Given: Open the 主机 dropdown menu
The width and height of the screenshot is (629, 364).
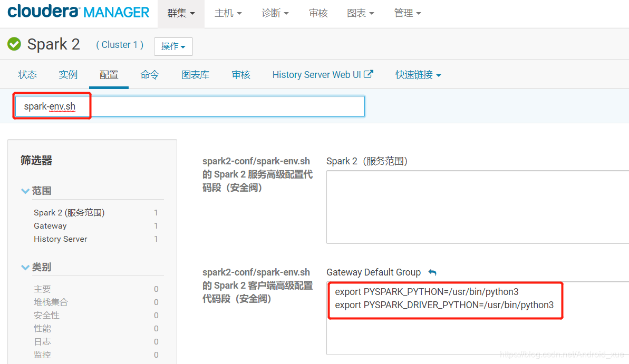Looking at the screenshot, I should pos(228,13).
